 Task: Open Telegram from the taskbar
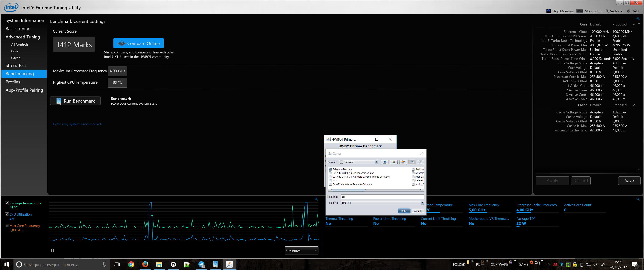pos(201,264)
